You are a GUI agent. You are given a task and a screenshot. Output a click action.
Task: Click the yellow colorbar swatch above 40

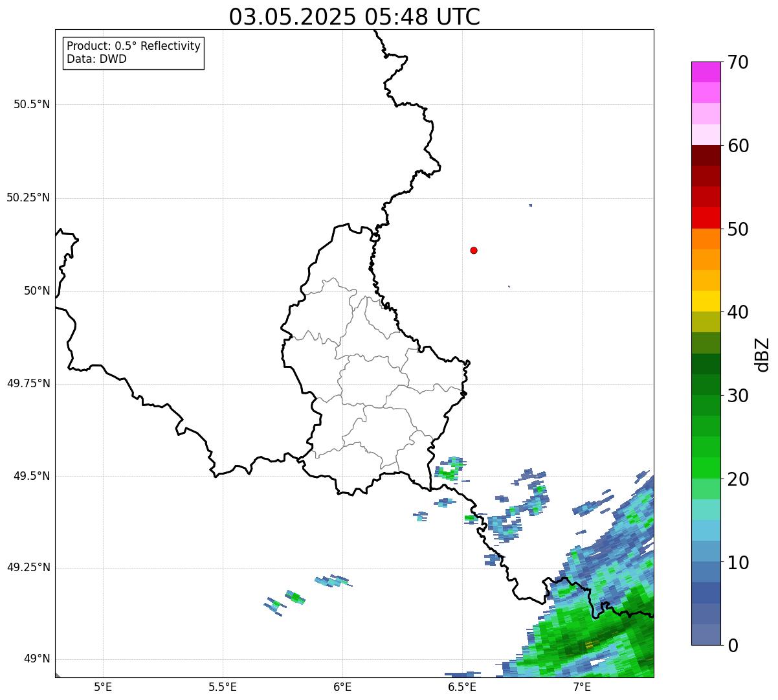705,301
